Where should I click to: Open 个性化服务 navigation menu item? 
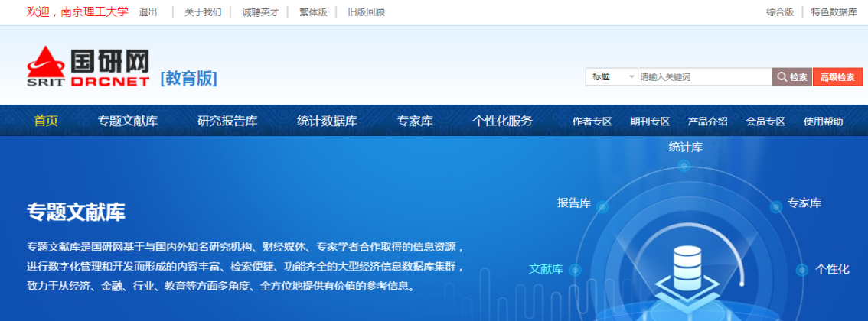coord(503,121)
